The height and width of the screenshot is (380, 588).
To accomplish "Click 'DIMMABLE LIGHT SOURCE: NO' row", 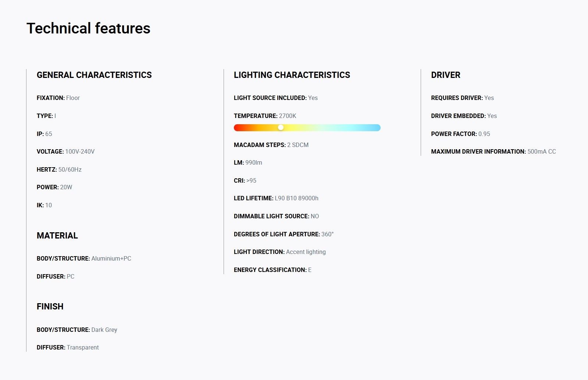I will [276, 216].
